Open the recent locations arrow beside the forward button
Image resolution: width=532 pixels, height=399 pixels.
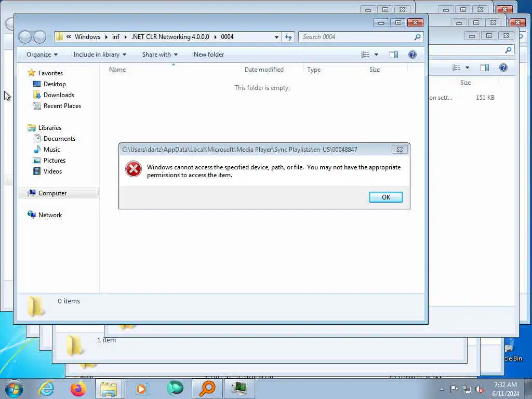[x=49, y=37]
